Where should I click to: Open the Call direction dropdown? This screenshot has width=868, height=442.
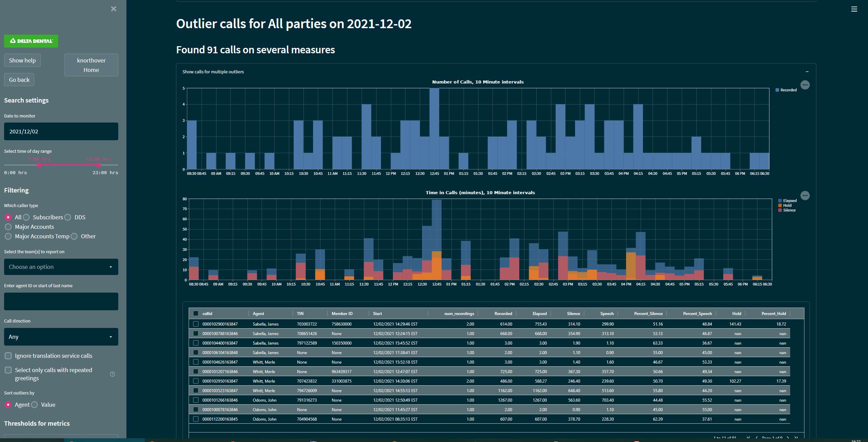point(61,337)
